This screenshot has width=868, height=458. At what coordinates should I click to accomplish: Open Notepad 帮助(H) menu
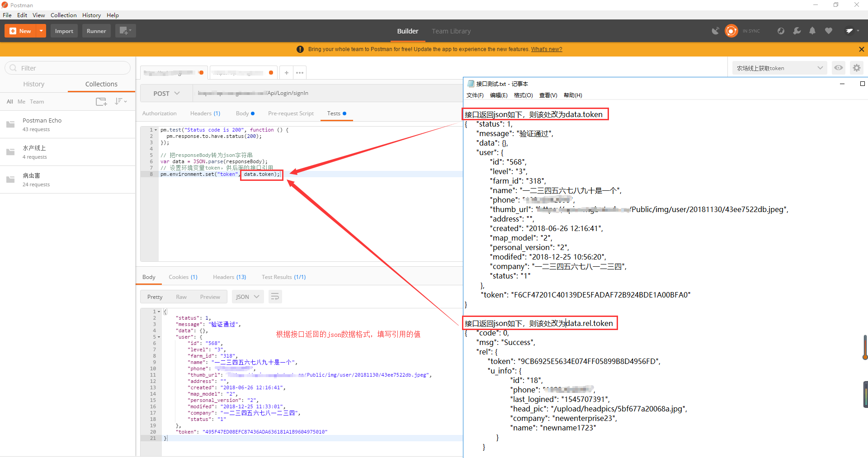(573, 95)
